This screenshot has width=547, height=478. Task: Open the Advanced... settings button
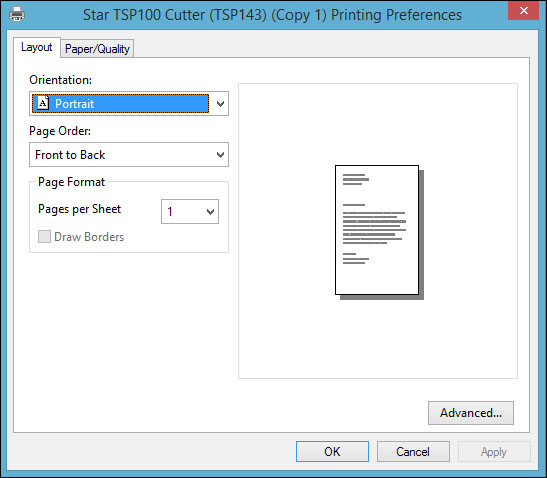[x=471, y=413]
